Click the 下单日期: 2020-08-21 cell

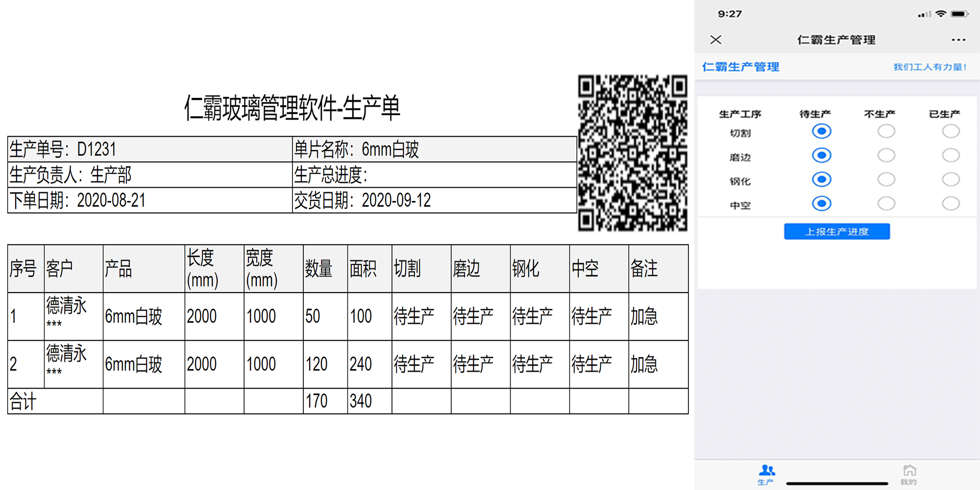[x=150, y=200]
